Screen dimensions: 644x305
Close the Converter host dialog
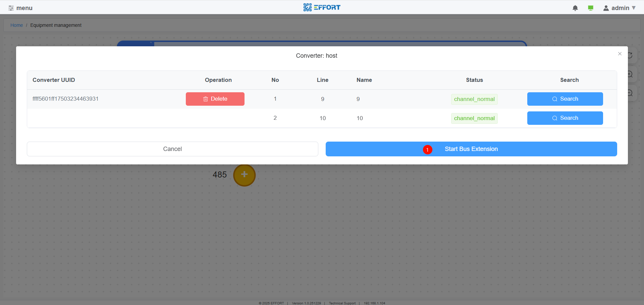click(x=620, y=54)
